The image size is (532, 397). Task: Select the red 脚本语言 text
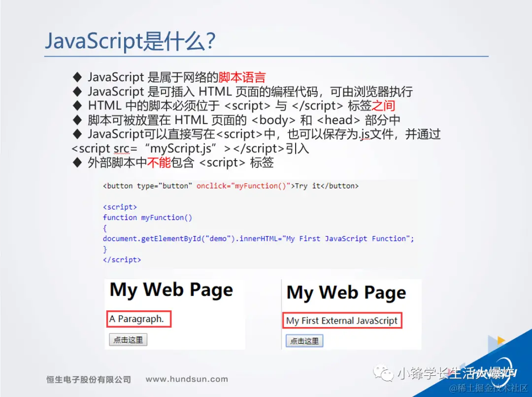tap(242, 77)
